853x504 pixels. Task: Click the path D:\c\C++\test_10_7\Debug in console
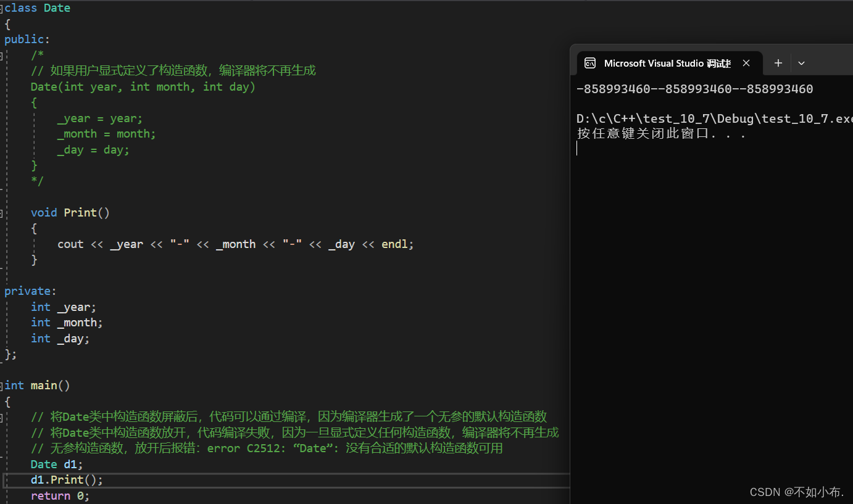point(714,118)
